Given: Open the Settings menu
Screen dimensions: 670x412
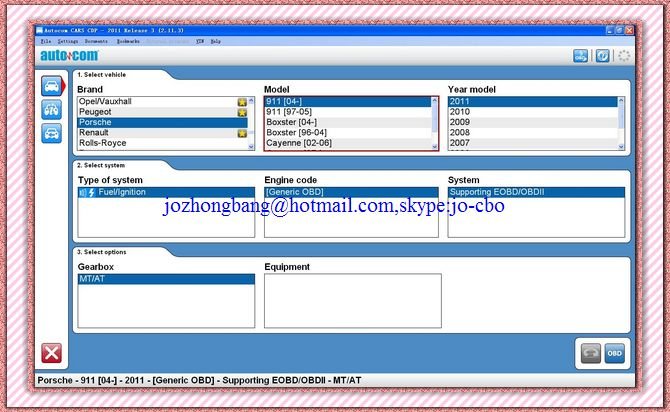Looking at the screenshot, I should point(68,41).
